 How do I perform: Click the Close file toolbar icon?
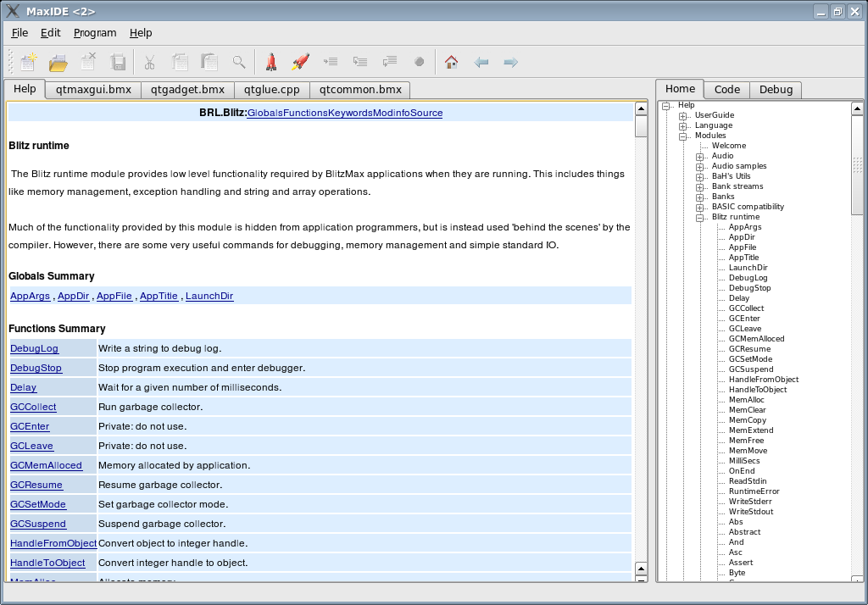click(x=88, y=62)
